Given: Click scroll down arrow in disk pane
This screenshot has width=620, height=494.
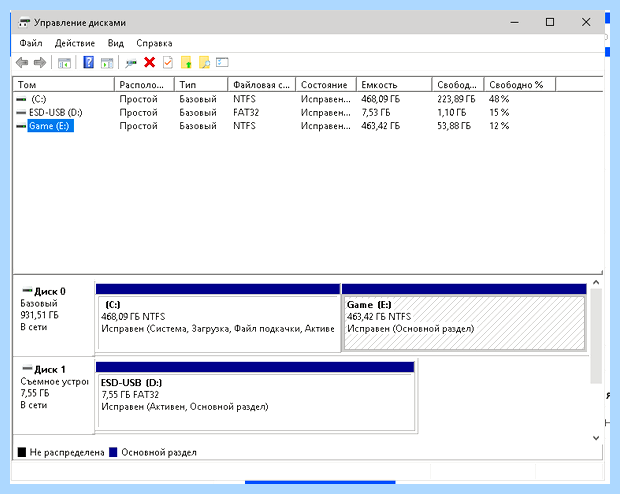Looking at the screenshot, I should [x=596, y=438].
